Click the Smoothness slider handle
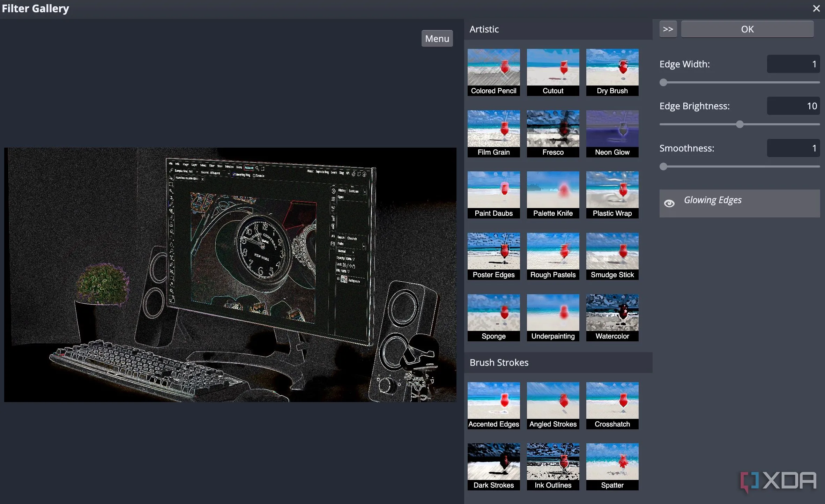This screenshot has height=504, width=825. tap(663, 167)
